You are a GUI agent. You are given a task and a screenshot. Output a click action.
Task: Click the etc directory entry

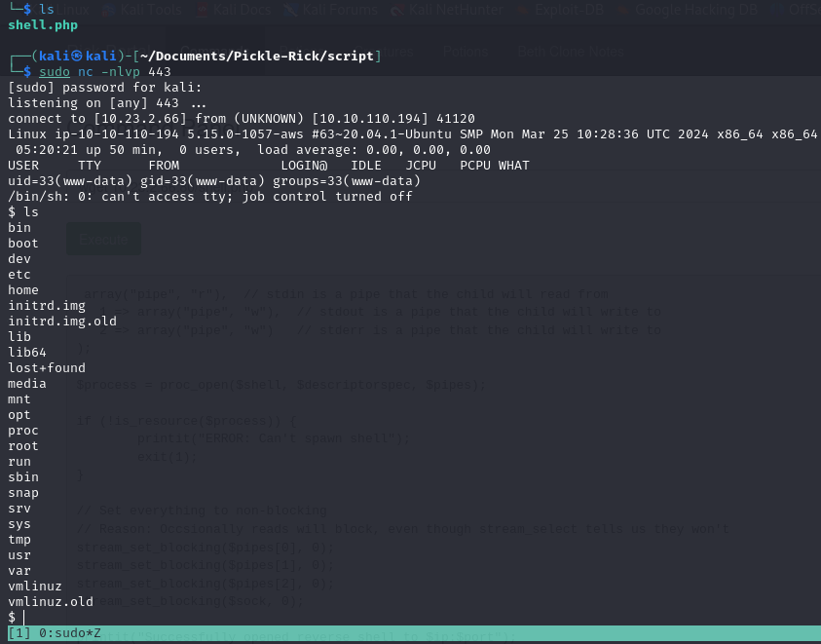pos(19,274)
